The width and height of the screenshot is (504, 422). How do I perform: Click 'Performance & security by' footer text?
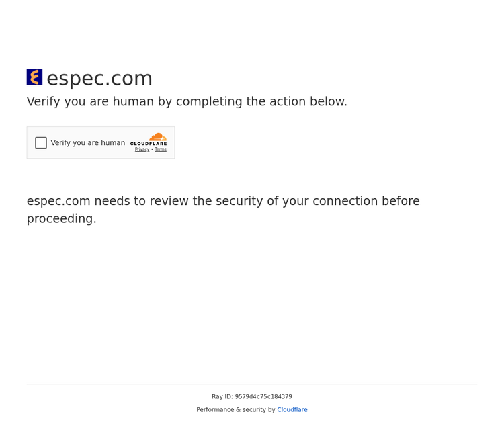pyautogui.click(x=236, y=409)
